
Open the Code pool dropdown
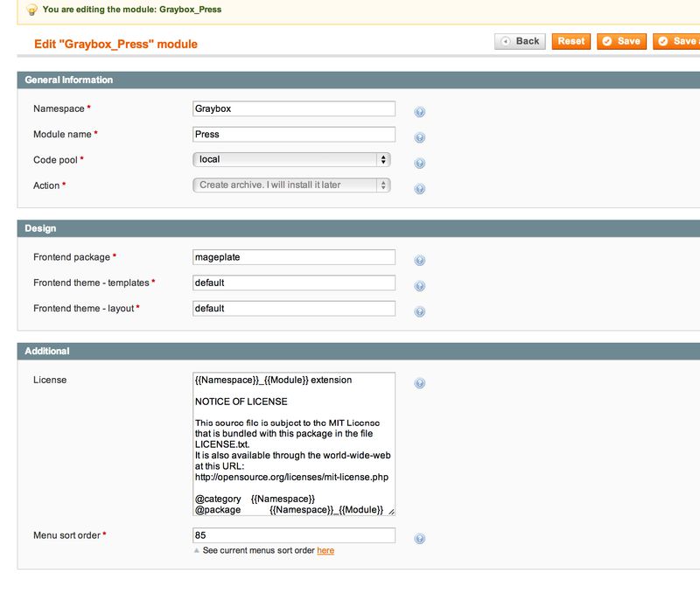pyautogui.click(x=291, y=159)
